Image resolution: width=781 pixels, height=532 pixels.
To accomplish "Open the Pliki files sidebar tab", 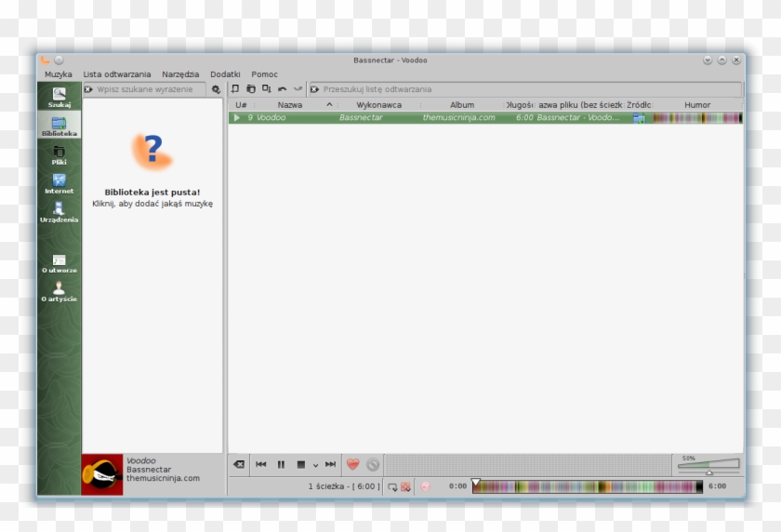I will pyautogui.click(x=60, y=154).
